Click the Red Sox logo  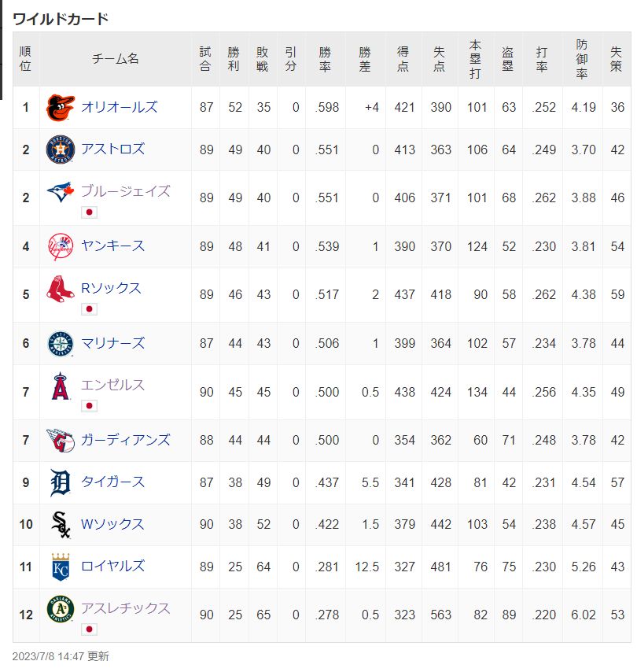(x=61, y=289)
